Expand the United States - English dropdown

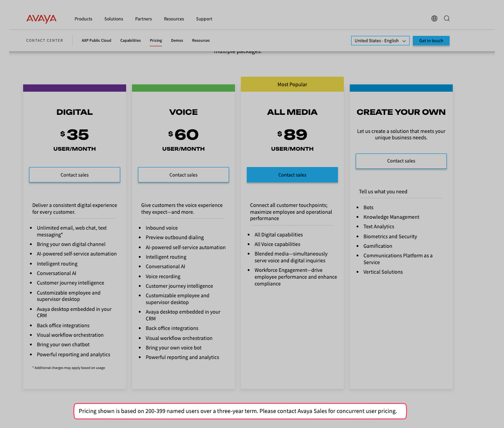[380, 41]
